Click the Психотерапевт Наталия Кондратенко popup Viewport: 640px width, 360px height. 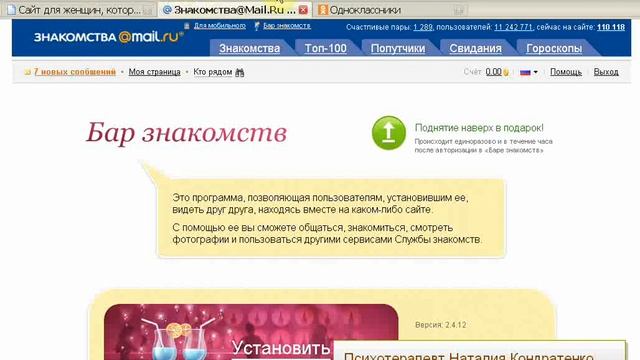coord(480,351)
